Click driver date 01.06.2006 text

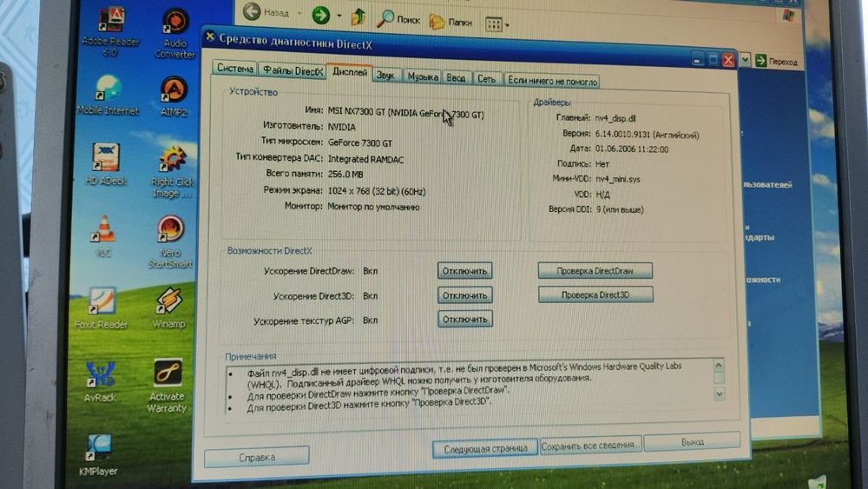(x=632, y=149)
